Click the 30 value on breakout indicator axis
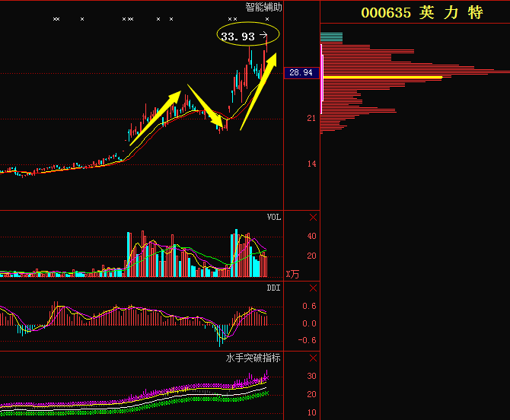The image size is (510, 420). pos(311,376)
